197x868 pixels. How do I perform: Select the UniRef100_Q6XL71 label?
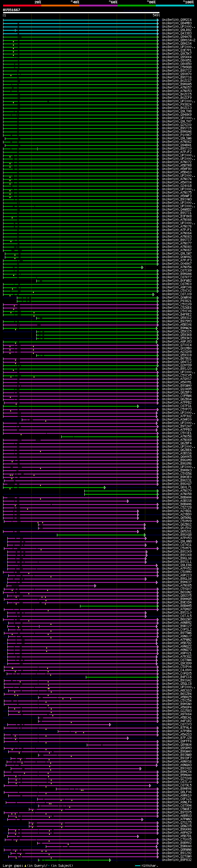(177, 487)
